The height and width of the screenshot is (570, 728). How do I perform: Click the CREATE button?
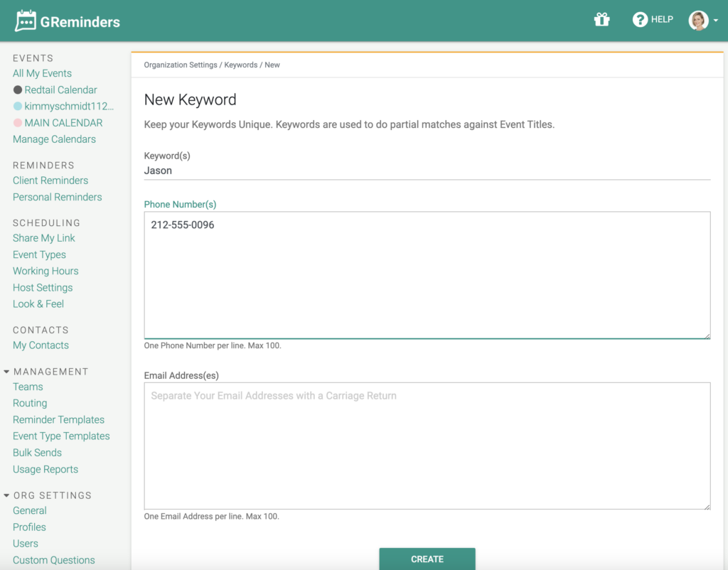427,559
